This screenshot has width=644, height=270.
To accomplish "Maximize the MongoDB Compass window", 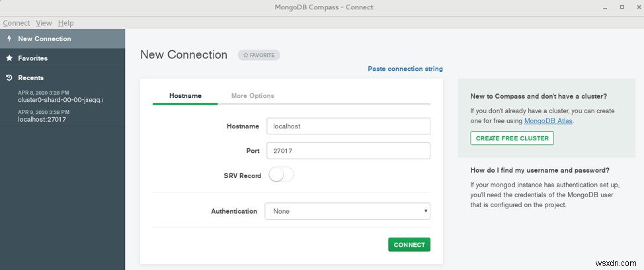I will click(x=622, y=7).
